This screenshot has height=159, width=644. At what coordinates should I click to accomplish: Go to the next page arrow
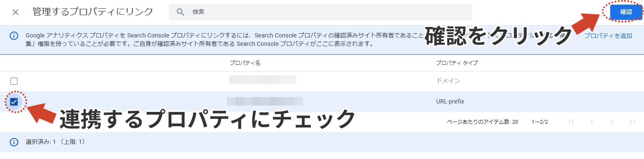[612, 122]
